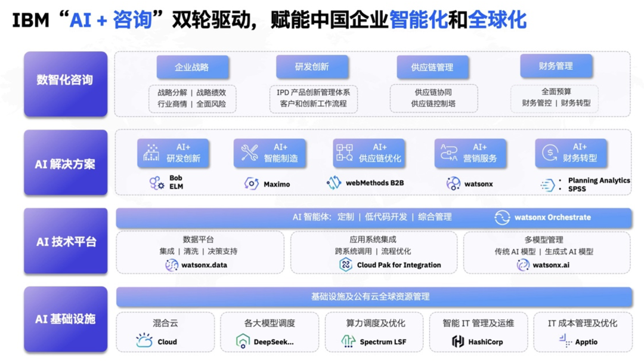Image resolution: width=644 pixels, height=364 pixels.
Task: Click the 应用系统集成 heading
Action: tap(373, 239)
